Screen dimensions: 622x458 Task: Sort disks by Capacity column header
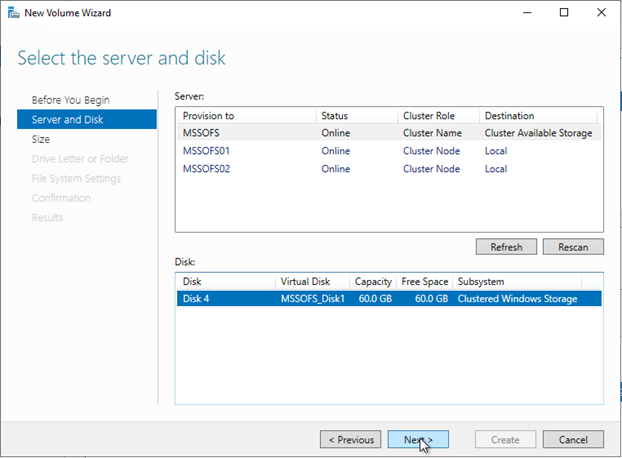pos(372,282)
